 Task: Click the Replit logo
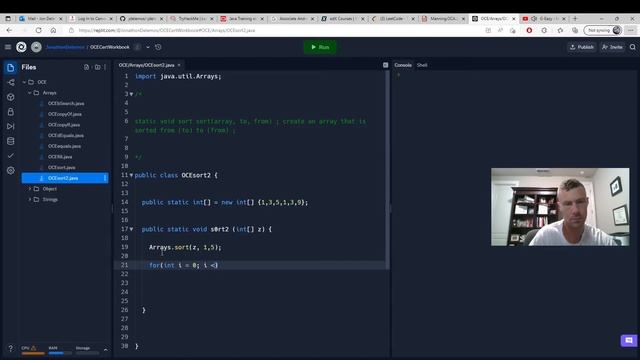click(21, 47)
